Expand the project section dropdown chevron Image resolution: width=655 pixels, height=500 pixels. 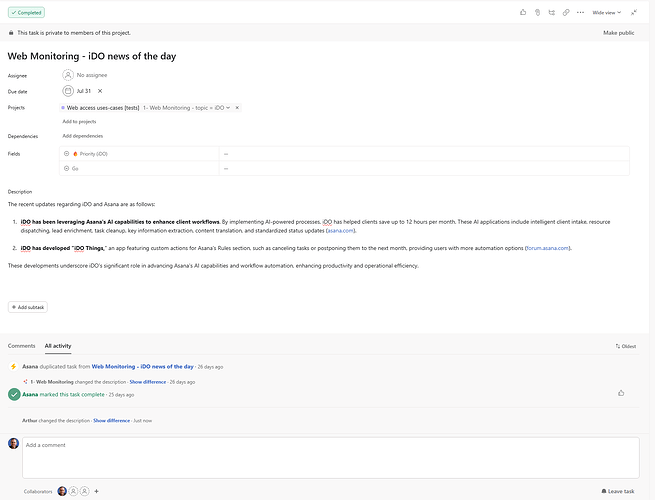pos(228,107)
